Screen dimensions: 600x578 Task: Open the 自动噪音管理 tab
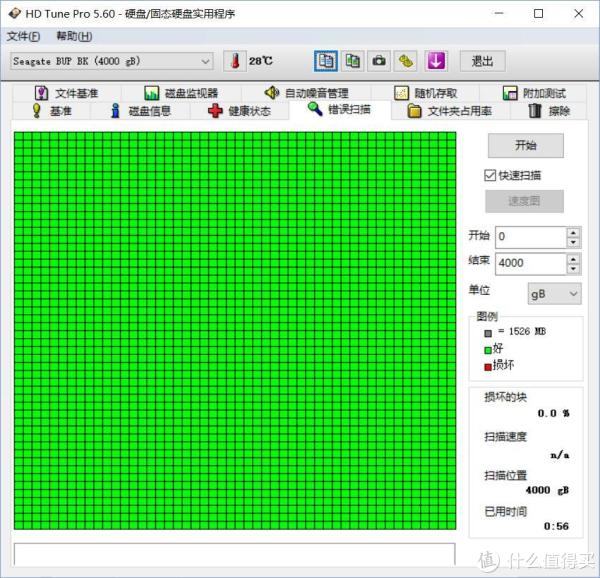point(306,93)
